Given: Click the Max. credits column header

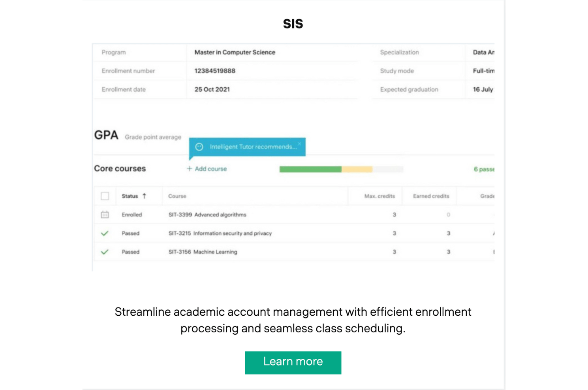Looking at the screenshot, I should [379, 196].
